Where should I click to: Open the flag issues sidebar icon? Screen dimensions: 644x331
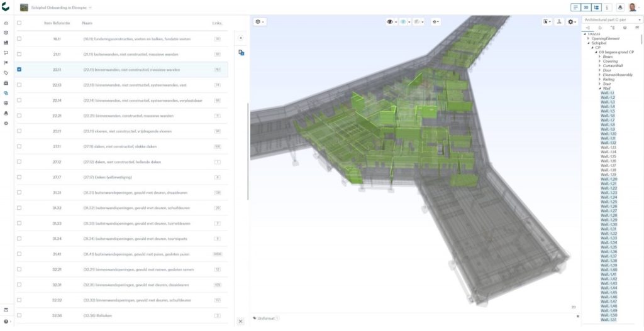(6, 63)
